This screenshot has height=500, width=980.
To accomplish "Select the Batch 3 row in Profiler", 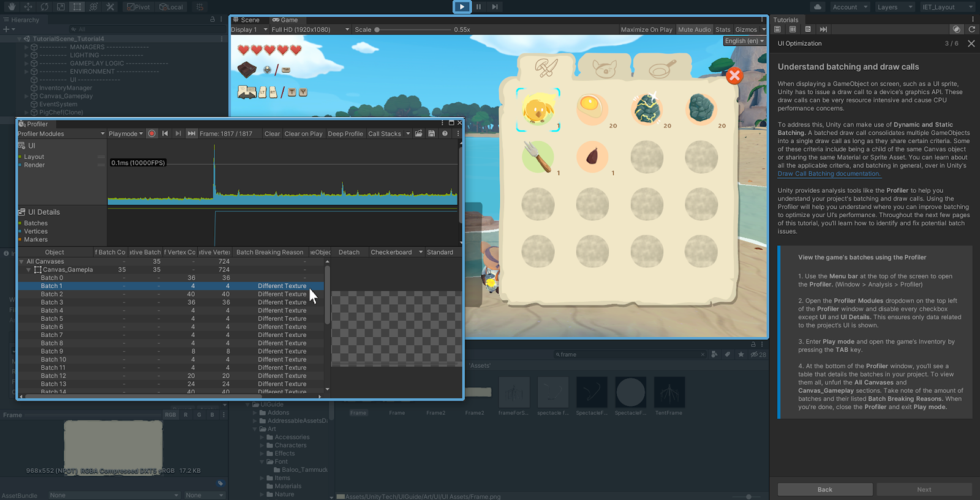I will (x=52, y=302).
